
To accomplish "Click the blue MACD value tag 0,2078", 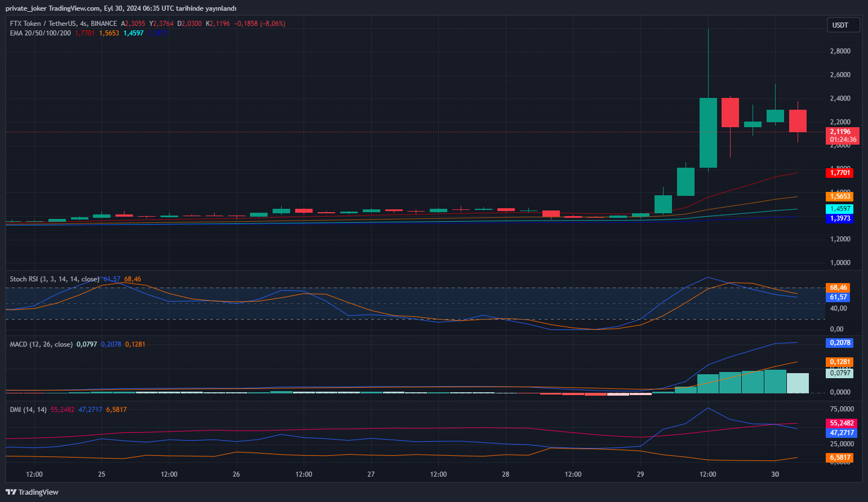I will [x=839, y=343].
